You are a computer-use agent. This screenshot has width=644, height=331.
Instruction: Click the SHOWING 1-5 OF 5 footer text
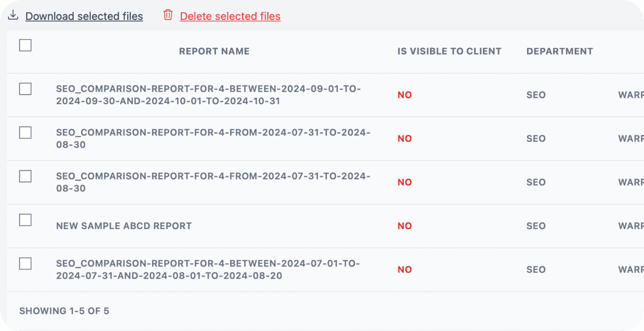(64, 311)
